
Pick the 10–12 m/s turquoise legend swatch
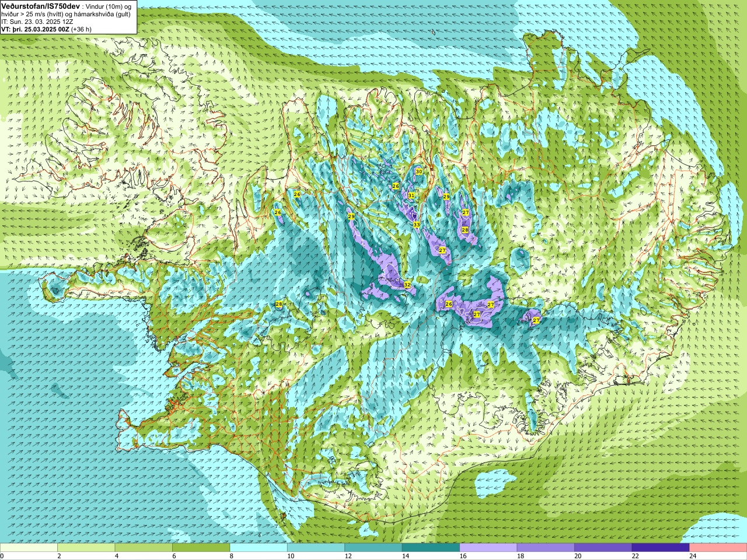pos(316,548)
